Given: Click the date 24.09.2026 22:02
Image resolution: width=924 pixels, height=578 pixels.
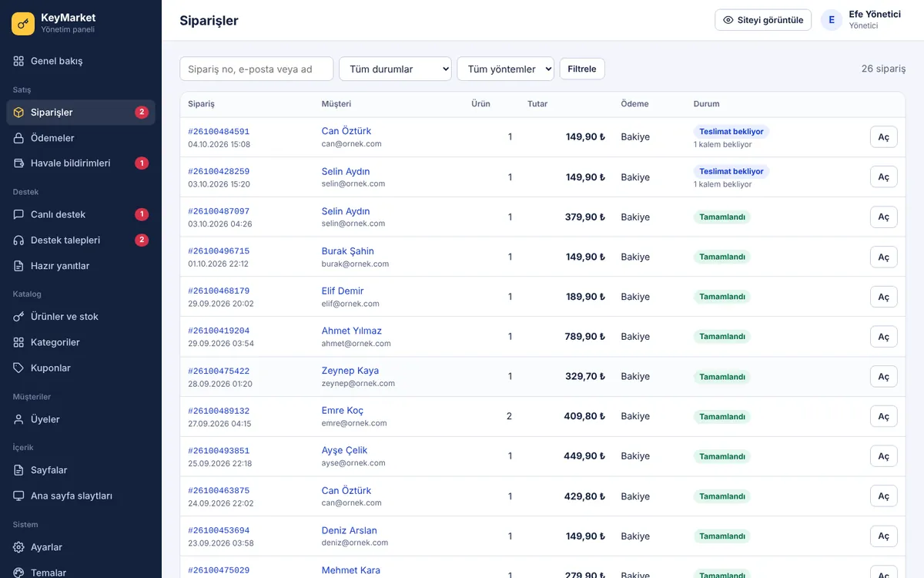Looking at the screenshot, I should pos(221,503).
